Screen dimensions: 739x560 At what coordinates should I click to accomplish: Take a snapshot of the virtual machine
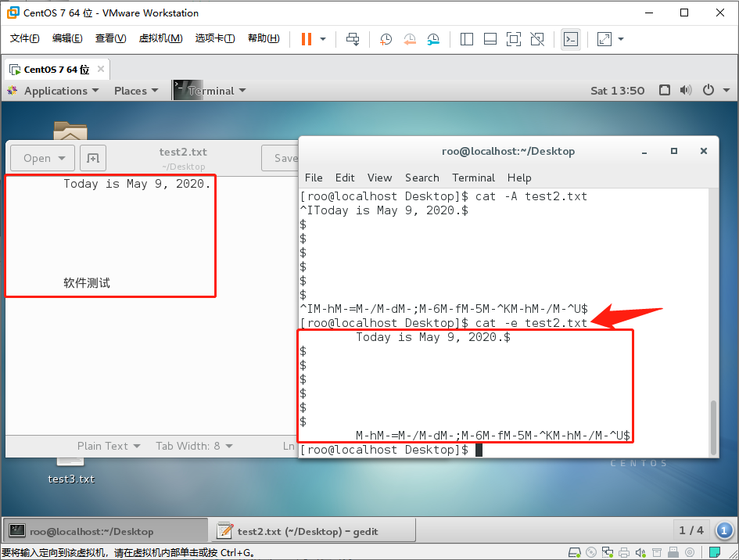(386, 39)
